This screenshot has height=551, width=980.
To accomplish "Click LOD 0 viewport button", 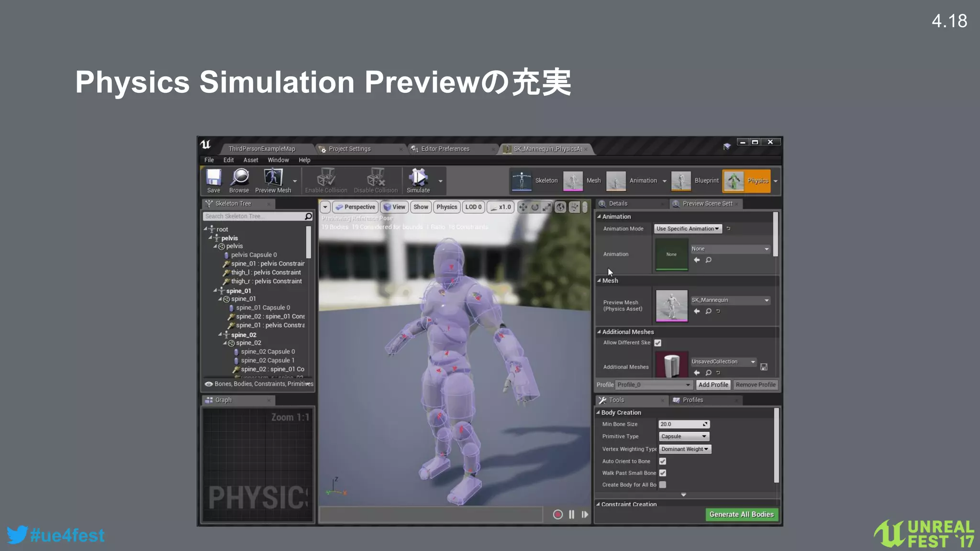I will [x=473, y=207].
